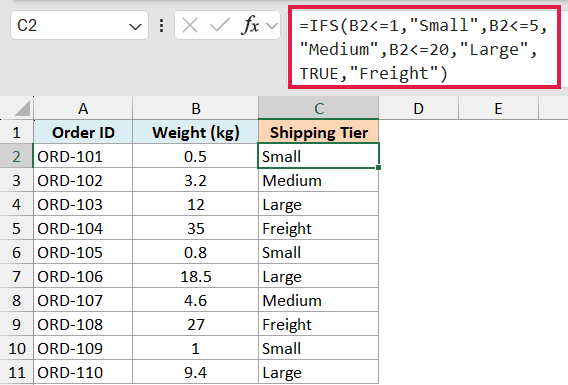Viewport: 568px width, 385px height.
Task: Click the Freight cell in ORD-108 row
Action: click(x=319, y=324)
